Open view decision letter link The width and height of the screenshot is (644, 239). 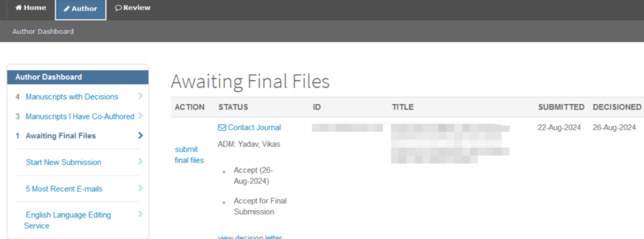(x=250, y=237)
